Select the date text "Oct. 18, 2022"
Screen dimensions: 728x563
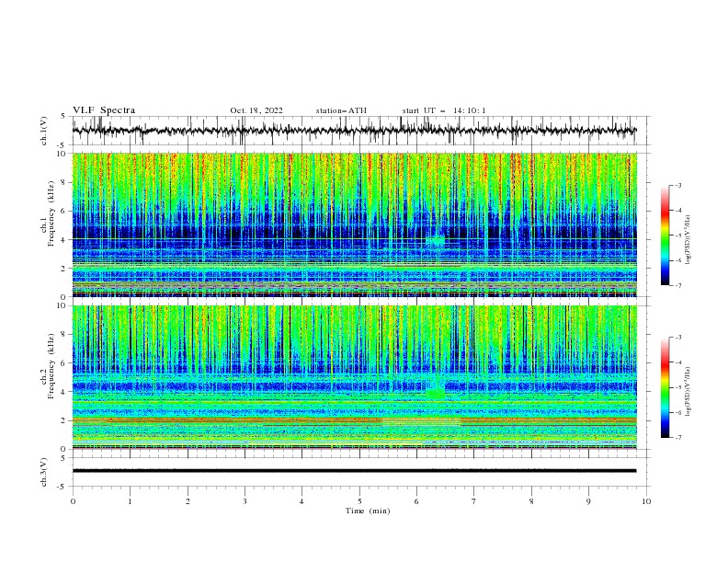point(256,110)
